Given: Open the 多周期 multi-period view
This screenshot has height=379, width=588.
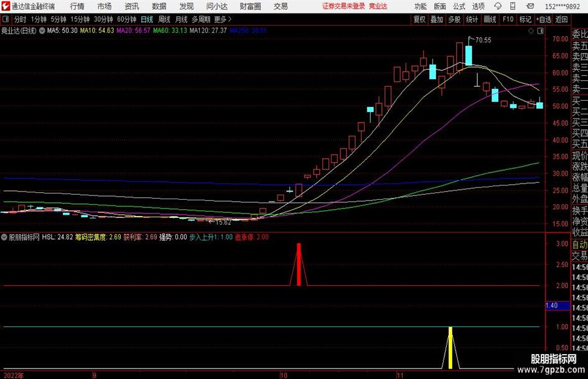Looking at the screenshot, I should coord(200,19).
